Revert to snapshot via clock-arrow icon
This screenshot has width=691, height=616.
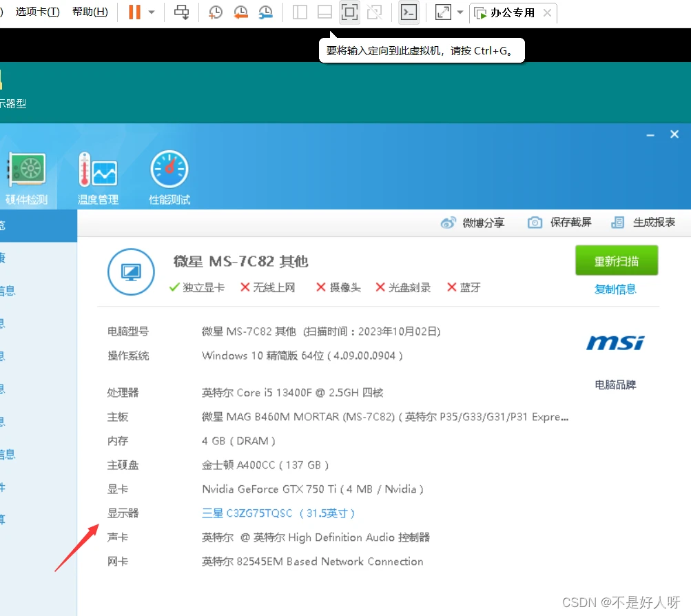(x=240, y=12)
